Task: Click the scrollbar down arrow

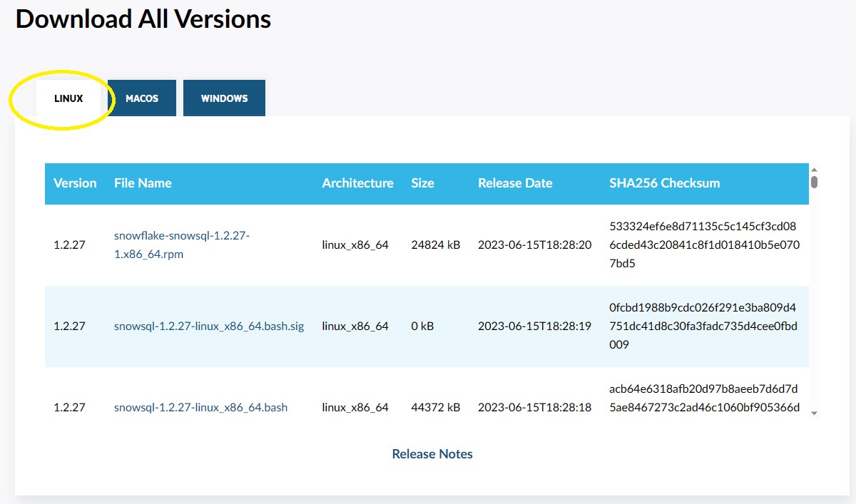Action: 813,412
